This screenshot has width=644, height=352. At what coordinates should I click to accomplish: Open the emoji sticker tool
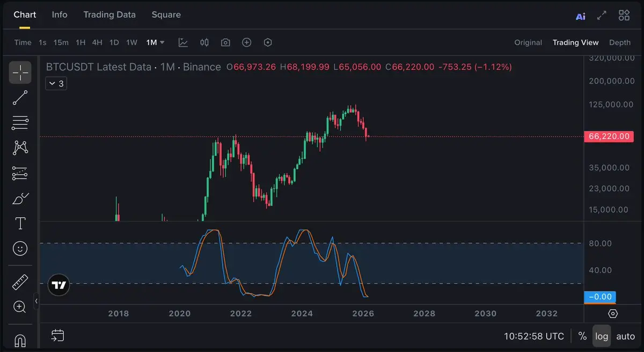click(x=20, y=248)
